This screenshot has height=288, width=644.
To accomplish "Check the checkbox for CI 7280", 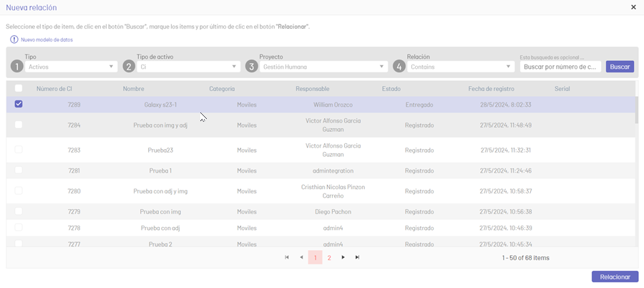I will [19, 191].
